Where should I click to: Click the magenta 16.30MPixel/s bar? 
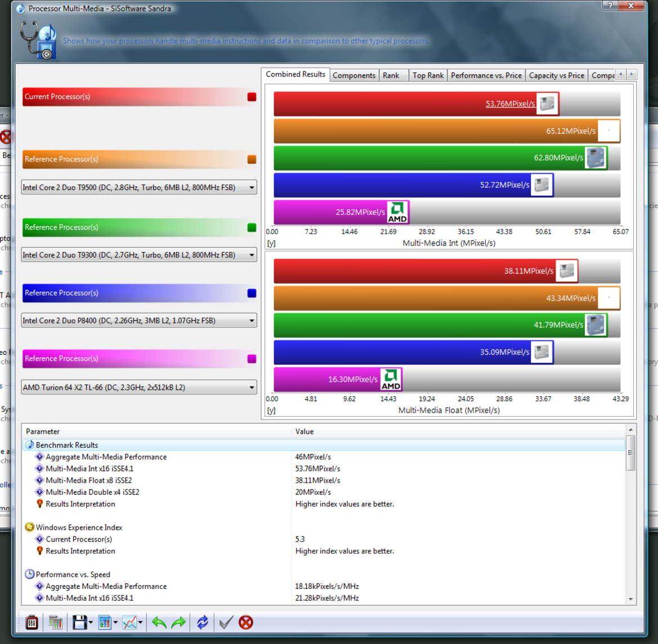[338, 379]
